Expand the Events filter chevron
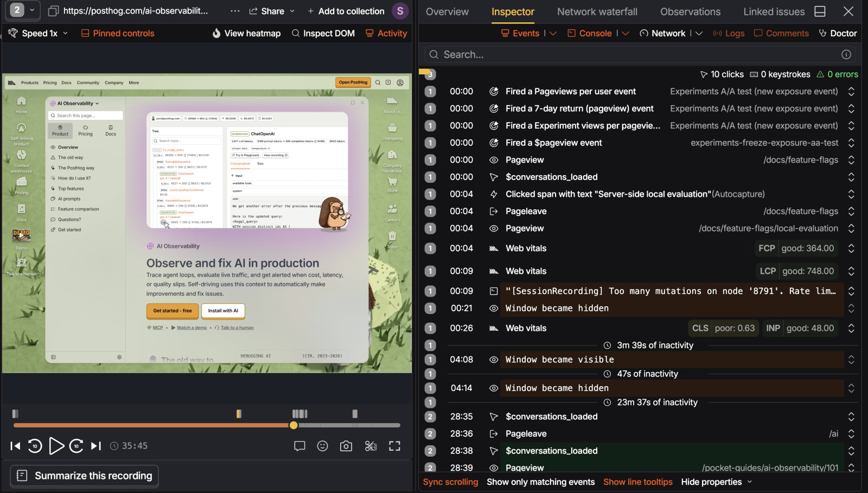 [x=553, y=33]
